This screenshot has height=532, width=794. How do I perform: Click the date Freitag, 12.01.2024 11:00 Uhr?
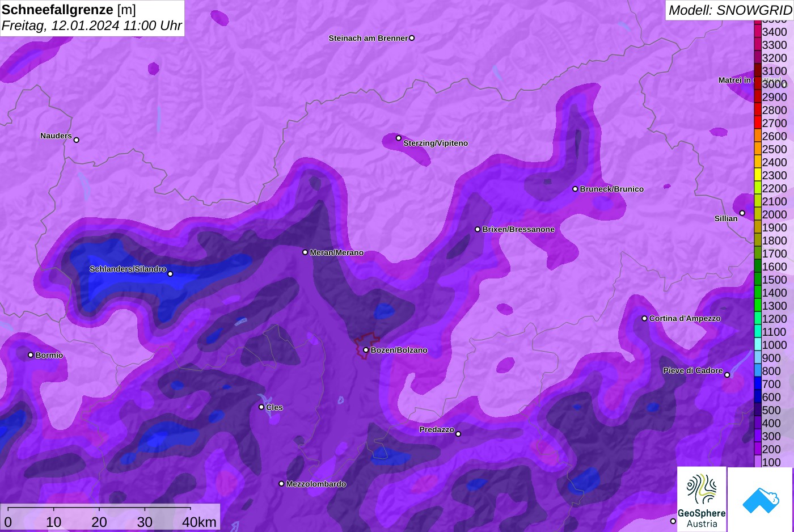92,26
